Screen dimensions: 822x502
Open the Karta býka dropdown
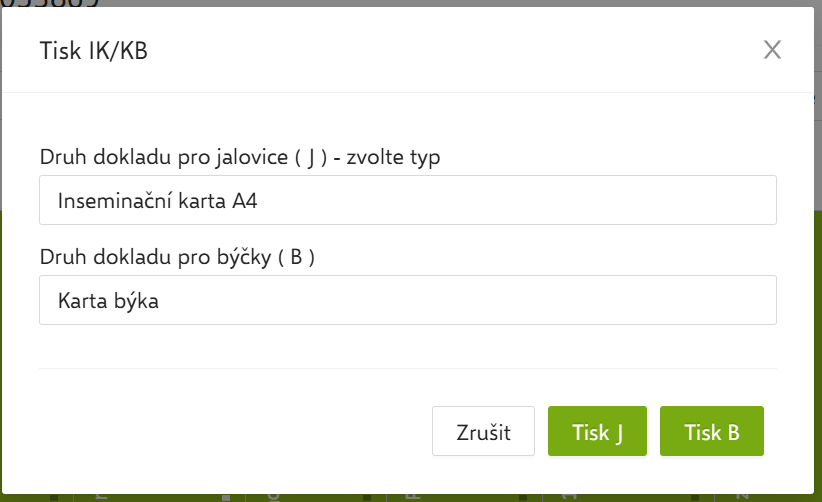point(407,300)
